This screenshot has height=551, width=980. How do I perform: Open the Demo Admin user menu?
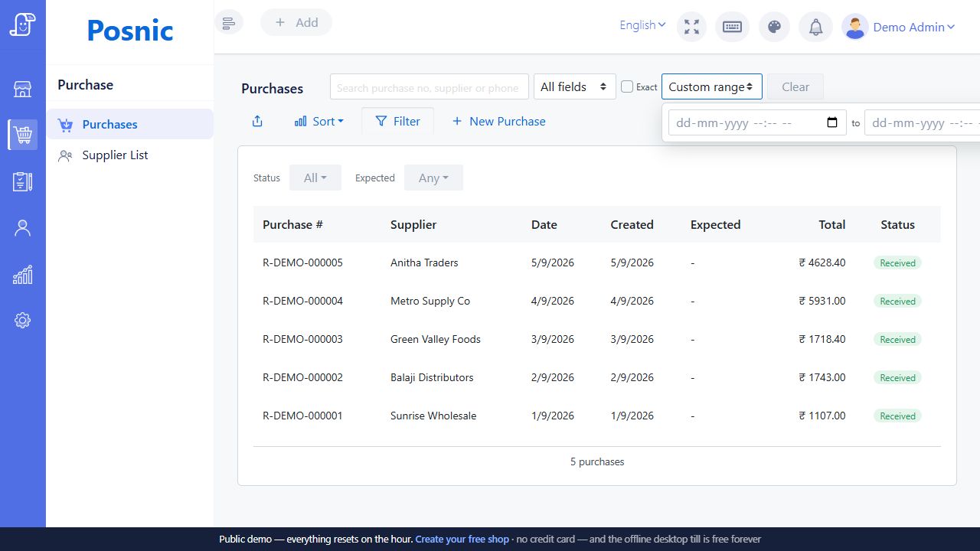[914, 27]
